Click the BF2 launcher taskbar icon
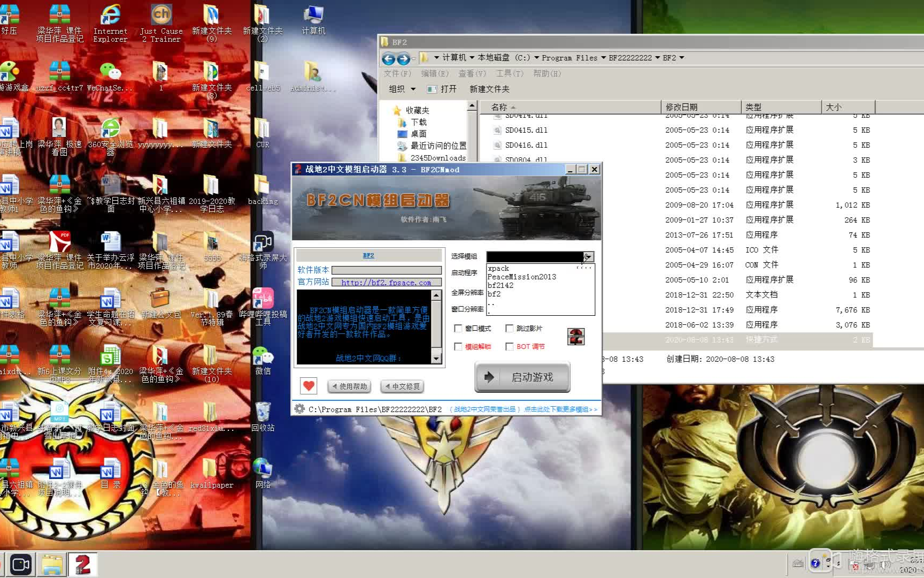The width and height of the screenshot is (924, 578). (x=82, y=565)
